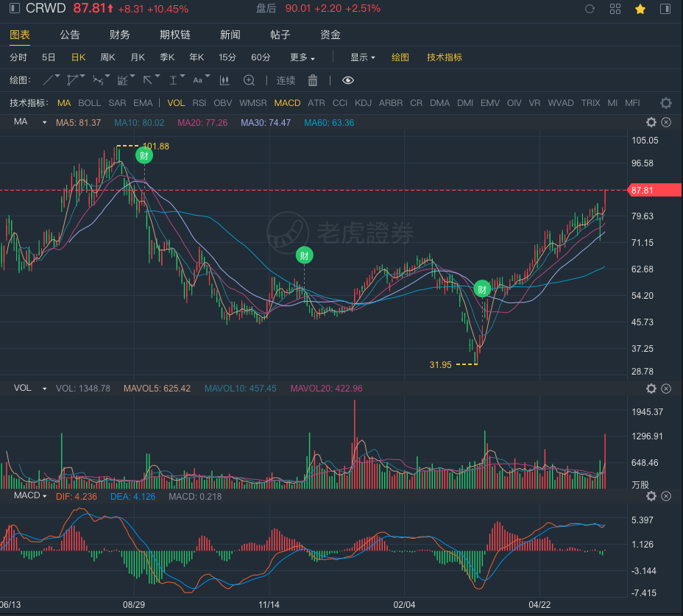Screen dimensions: 683x616
Task: Enable the WMSR indicator
Action: 253,103
